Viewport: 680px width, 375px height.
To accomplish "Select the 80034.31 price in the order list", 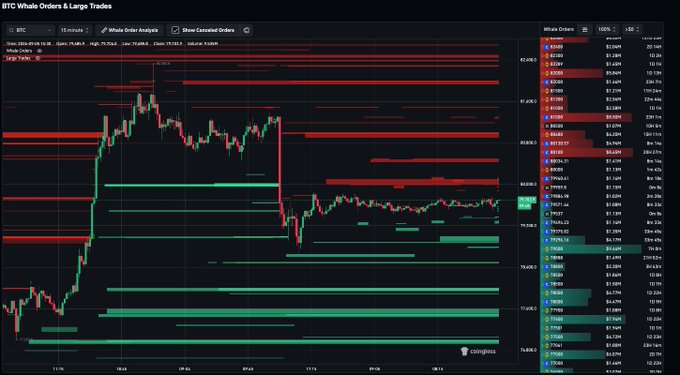I will pyautogui.click(x=559, y=161).
